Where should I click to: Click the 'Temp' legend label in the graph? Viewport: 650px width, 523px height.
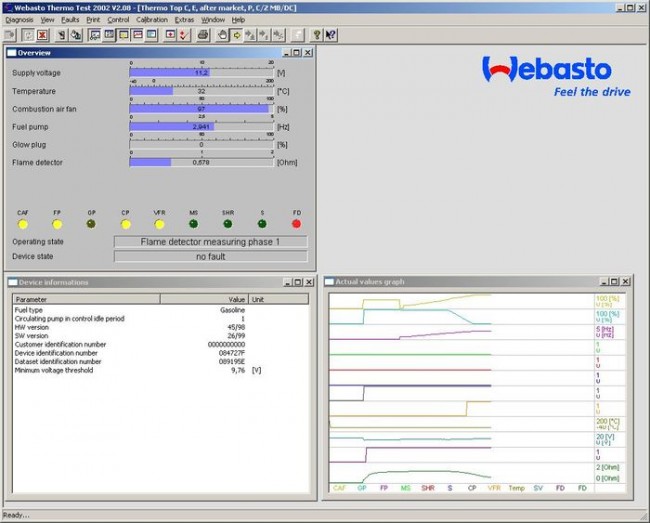tap(517, 488)
